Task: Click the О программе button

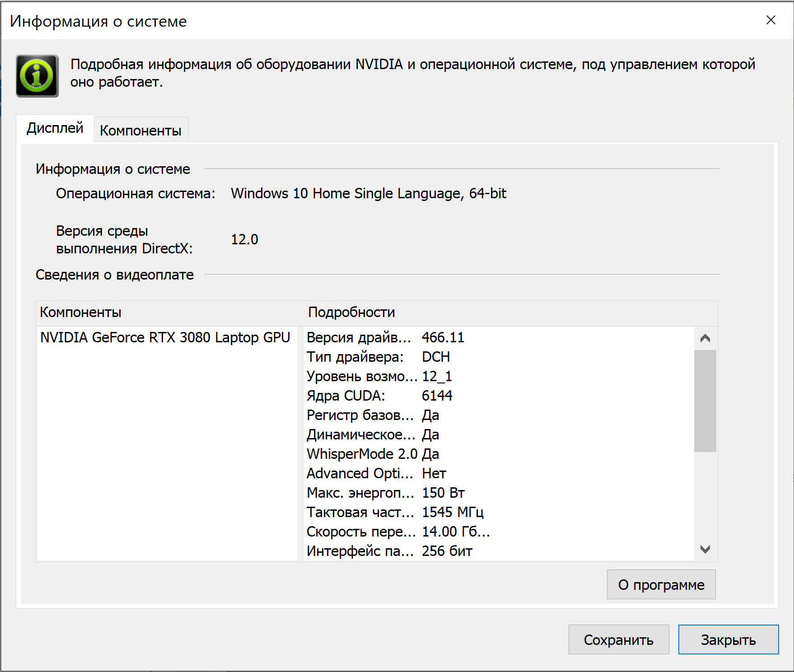Action: (661, 584)
